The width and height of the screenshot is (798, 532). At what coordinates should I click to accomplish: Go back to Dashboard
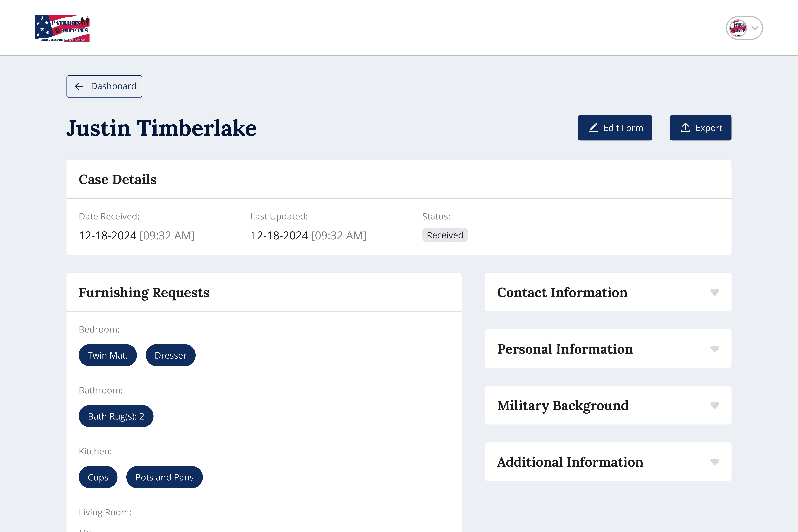(104, 86)
